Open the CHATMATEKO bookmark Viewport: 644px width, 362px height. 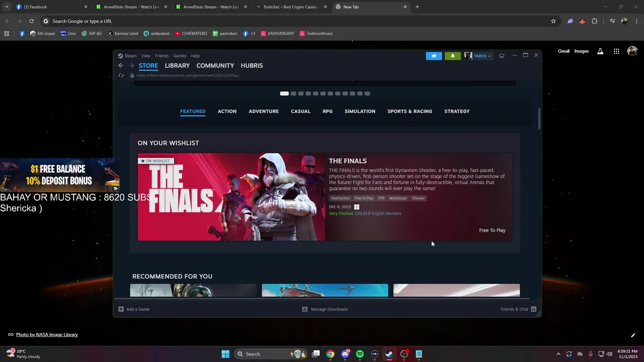coord(191,34)
